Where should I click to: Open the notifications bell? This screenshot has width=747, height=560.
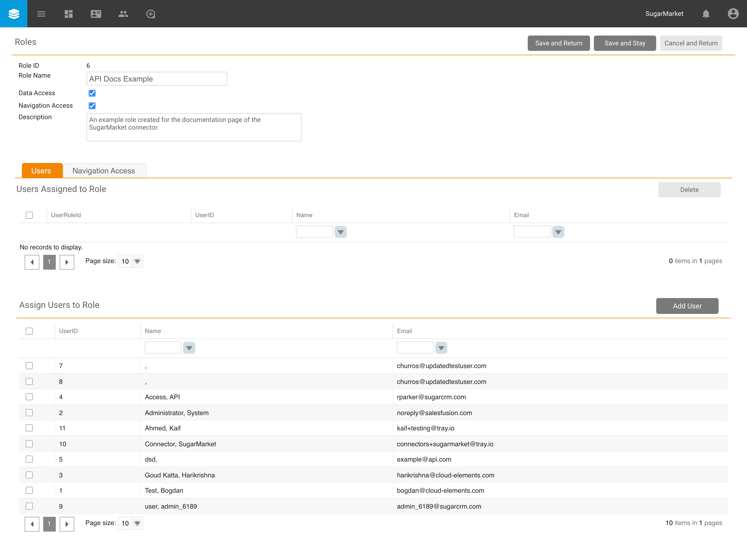tap(705, 14)
